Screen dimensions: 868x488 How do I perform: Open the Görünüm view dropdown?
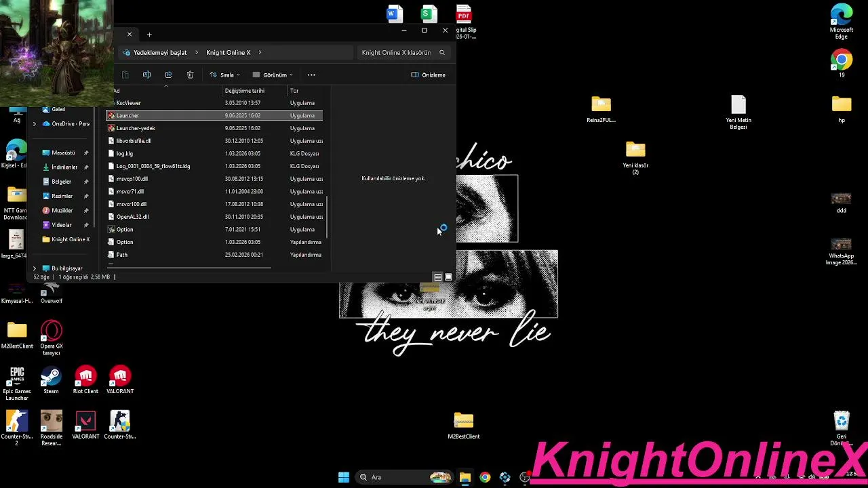click(x=273, y=75)
